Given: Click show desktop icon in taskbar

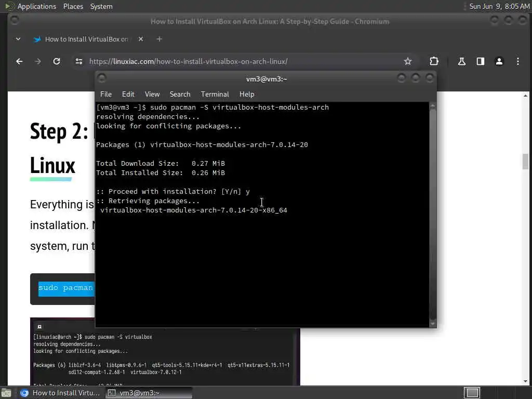Looking at the screenshot, I should pos(6,393).
